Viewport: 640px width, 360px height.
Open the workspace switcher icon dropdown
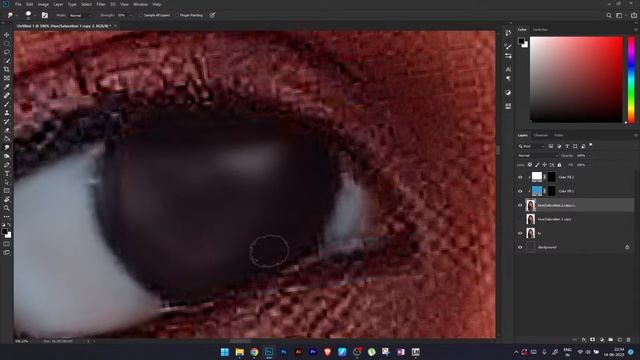[620, 15]
